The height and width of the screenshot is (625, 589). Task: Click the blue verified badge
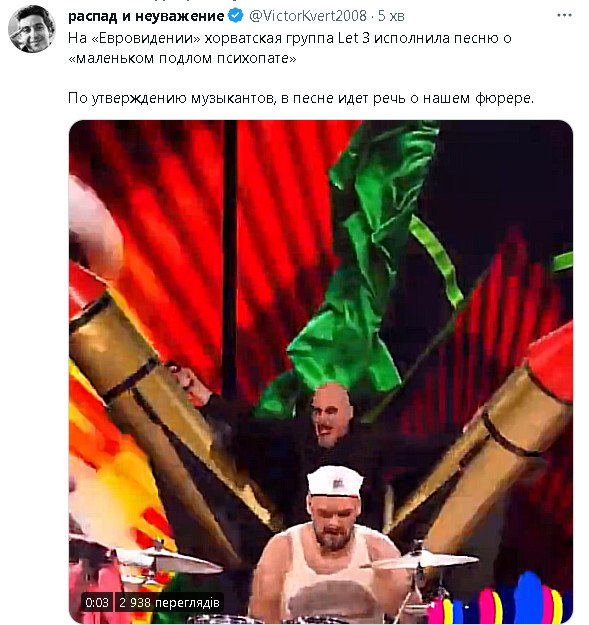click(236, 16)
